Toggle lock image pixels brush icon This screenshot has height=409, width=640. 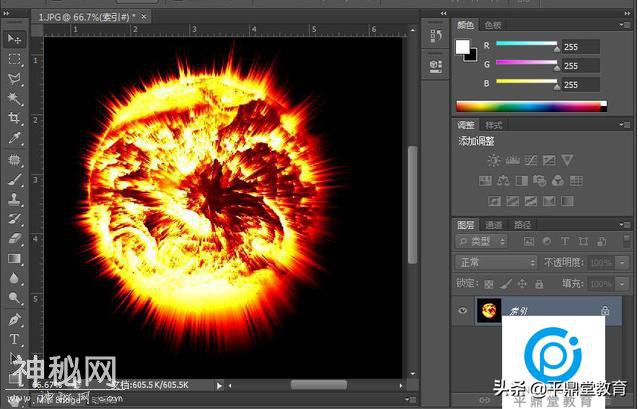(x=506, y=284)
